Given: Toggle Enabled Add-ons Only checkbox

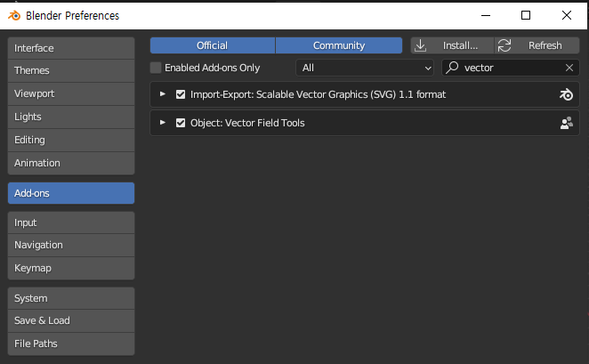Looking at the screenshot, I should tap(156, 68).
